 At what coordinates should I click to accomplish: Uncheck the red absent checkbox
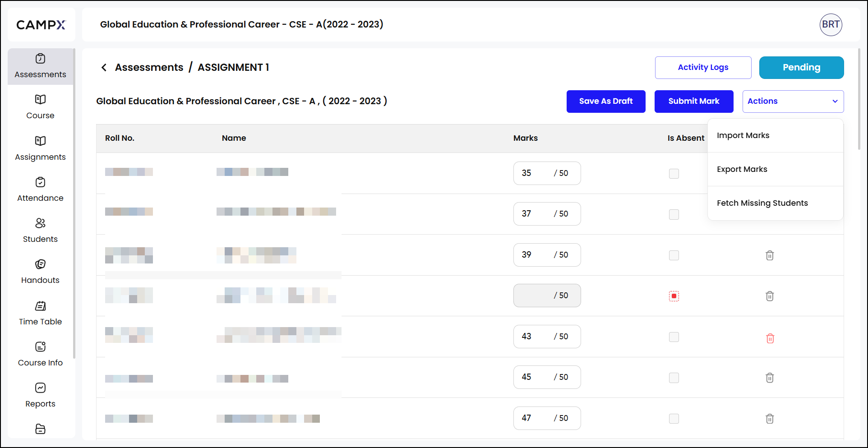(x=674, y=296)
